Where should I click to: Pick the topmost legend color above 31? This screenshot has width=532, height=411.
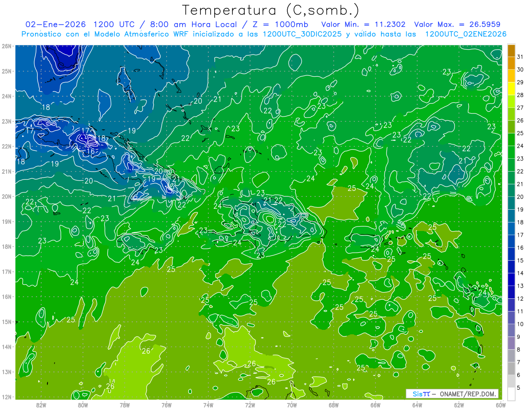click(x=511, y=51)
